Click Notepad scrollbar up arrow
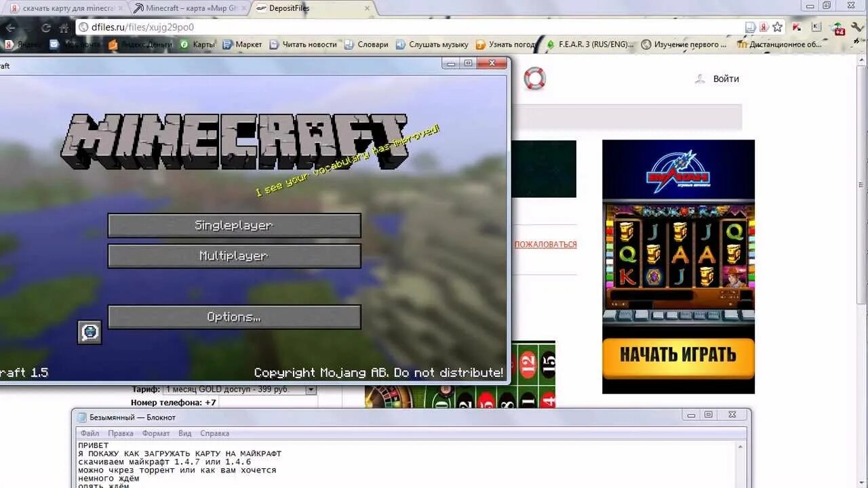Image resolution: width=868 pixels, height=488 pixels. (741, 447)
